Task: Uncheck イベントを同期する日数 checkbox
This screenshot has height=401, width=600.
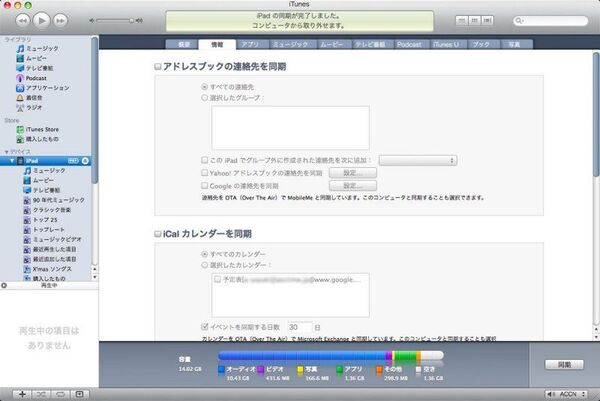Action: pyautogui.click(x=205, y=327)
